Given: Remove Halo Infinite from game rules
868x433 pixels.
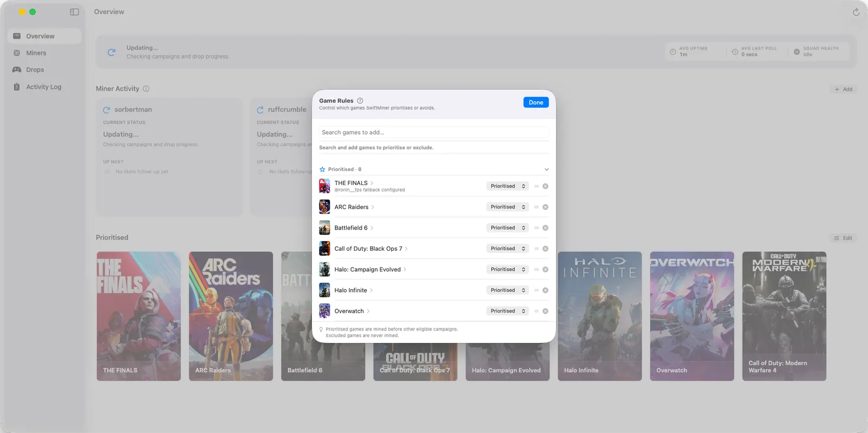Looking at the screenshot, I should (x=545, y=290).
